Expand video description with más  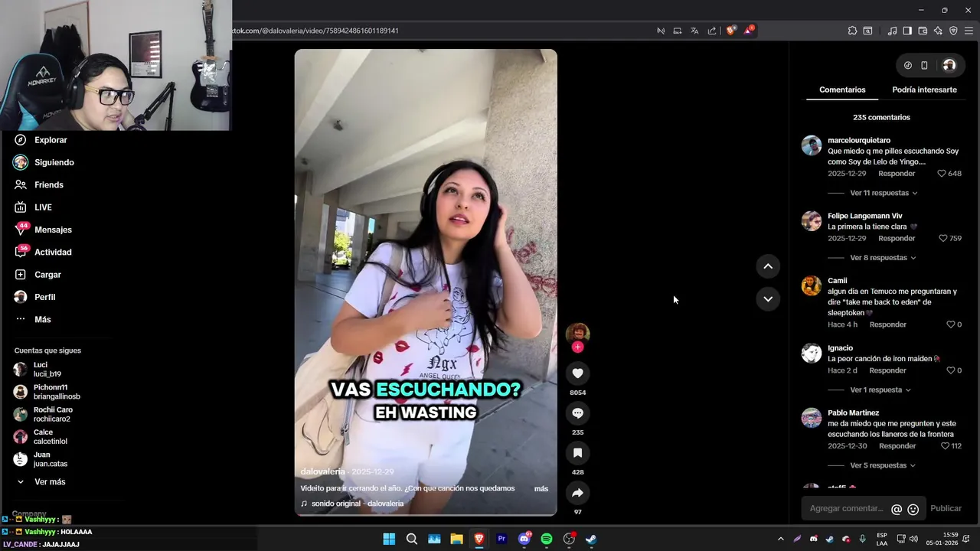point(541,488)
